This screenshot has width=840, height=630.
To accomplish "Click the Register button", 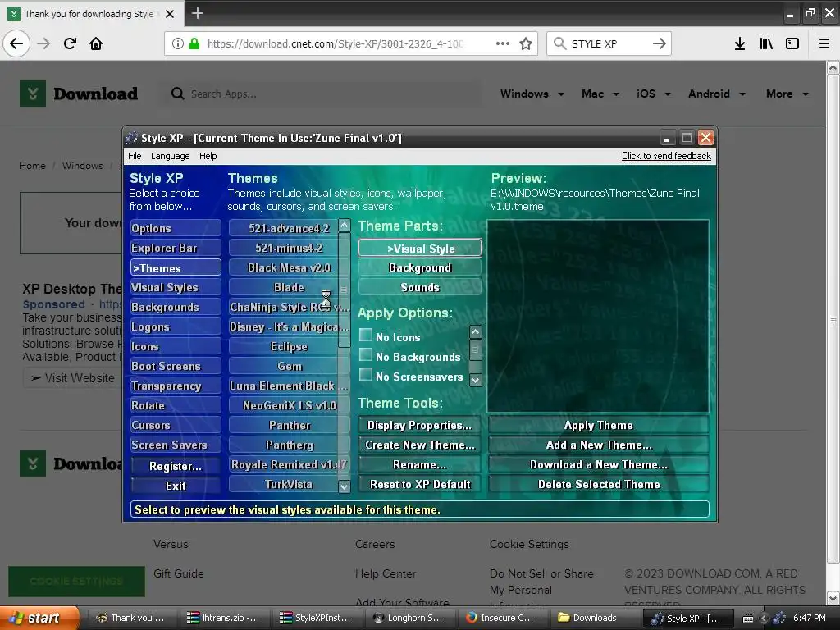I will point(176,466).
